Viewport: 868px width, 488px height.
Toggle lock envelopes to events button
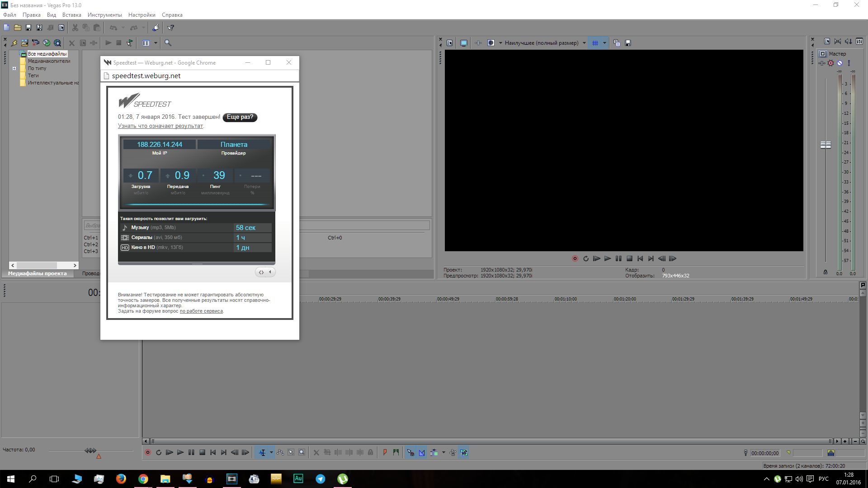(453, 452)
